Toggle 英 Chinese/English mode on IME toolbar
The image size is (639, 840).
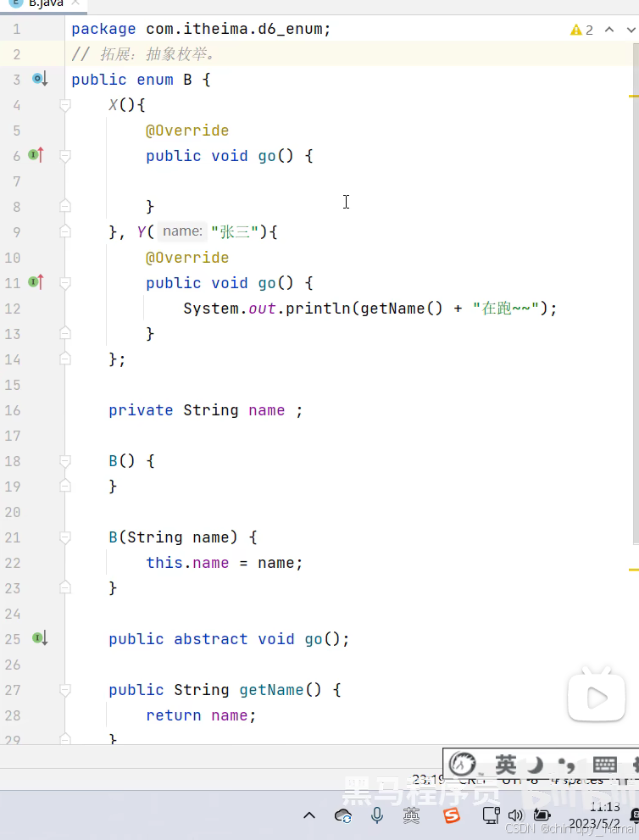[505, 765]
